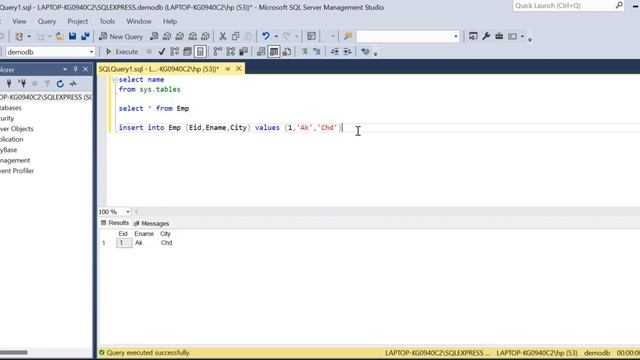Viewport: 640px width, 360px height.
Task: Switch to the Results tab
Action: click(x=115, y=223)
